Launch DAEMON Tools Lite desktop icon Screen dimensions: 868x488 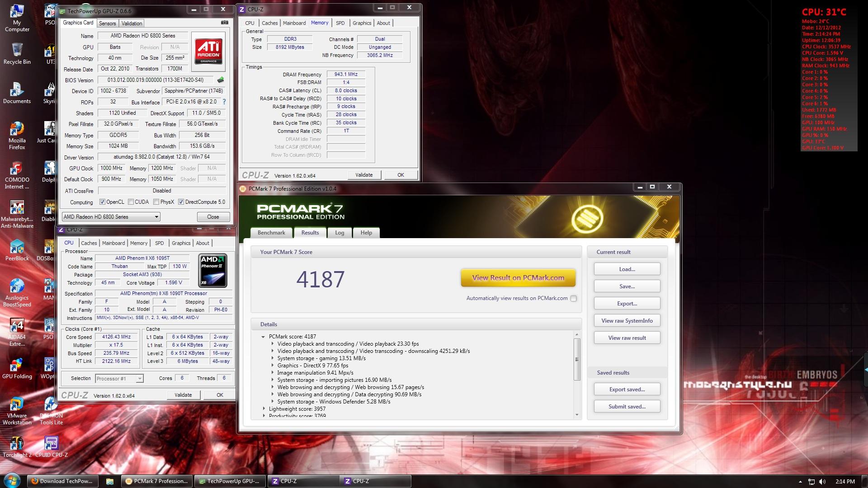(51, 411)
